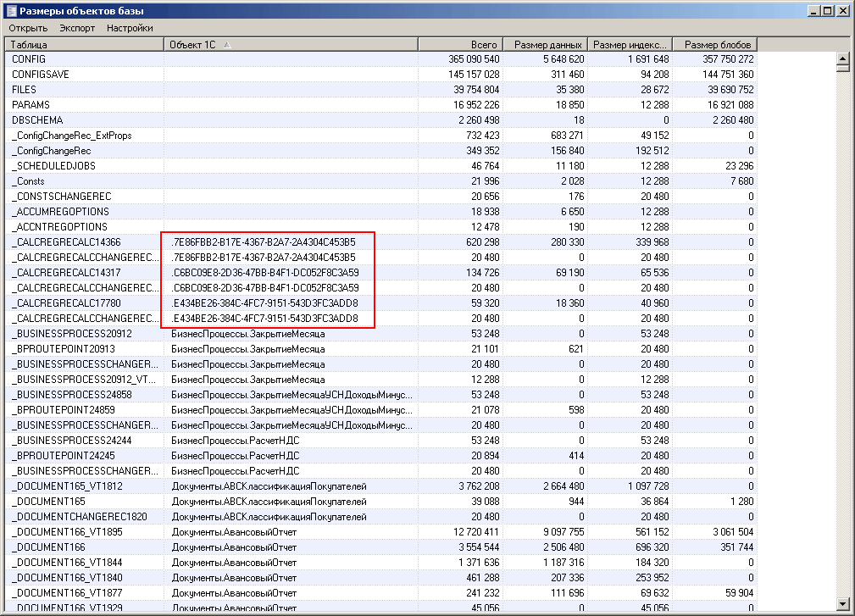Select the _BPROUTEPOINT24859 row

pos(381,410)
